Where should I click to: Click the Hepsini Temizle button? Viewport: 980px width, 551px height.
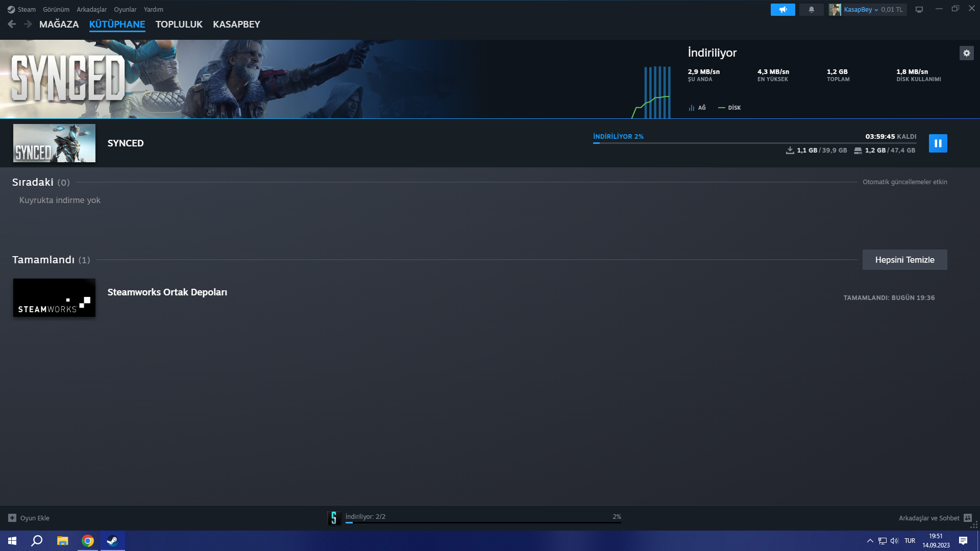[904, 260]
